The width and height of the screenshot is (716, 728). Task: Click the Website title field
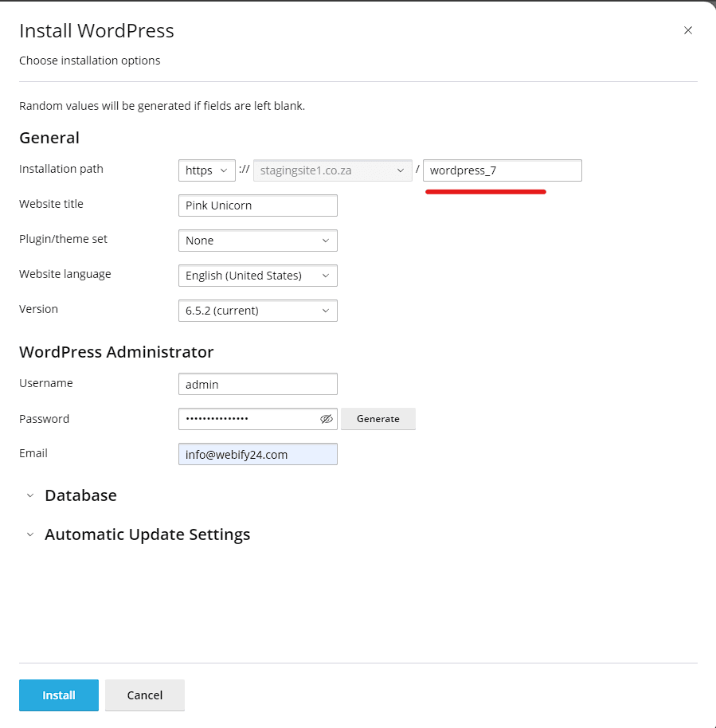click(258, 205)
